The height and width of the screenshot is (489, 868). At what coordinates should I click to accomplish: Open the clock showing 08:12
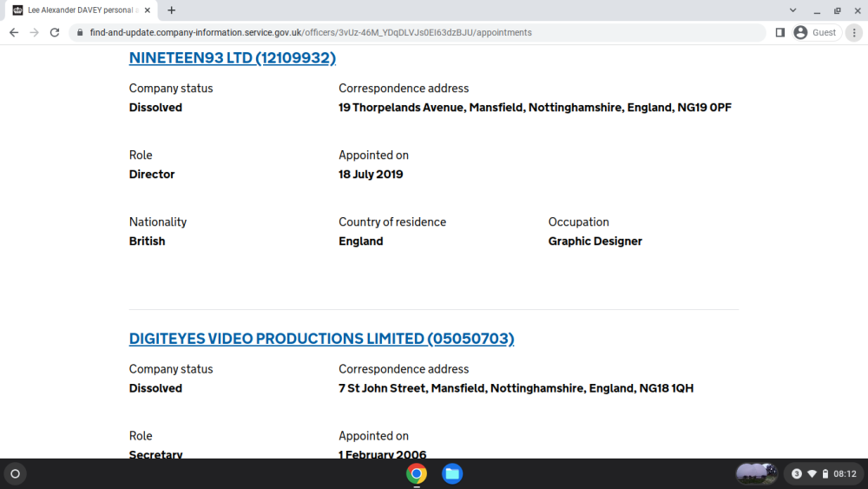tap(845, 473)
